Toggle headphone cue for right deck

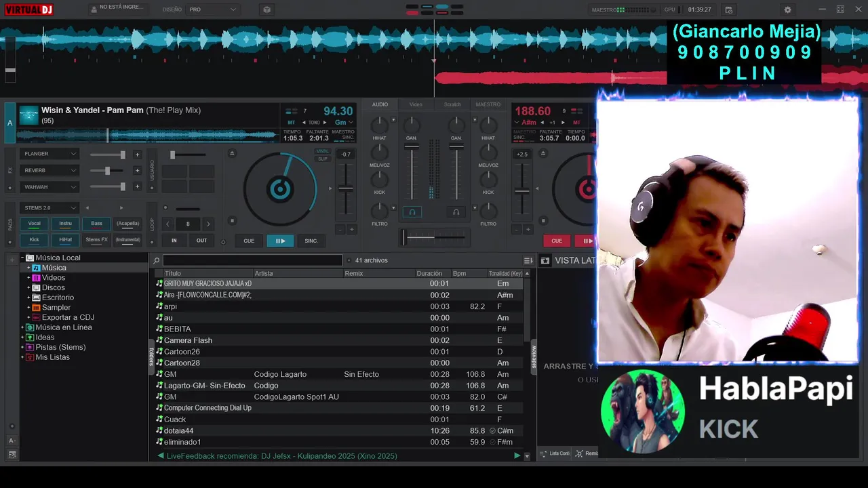tap(456, 212)
